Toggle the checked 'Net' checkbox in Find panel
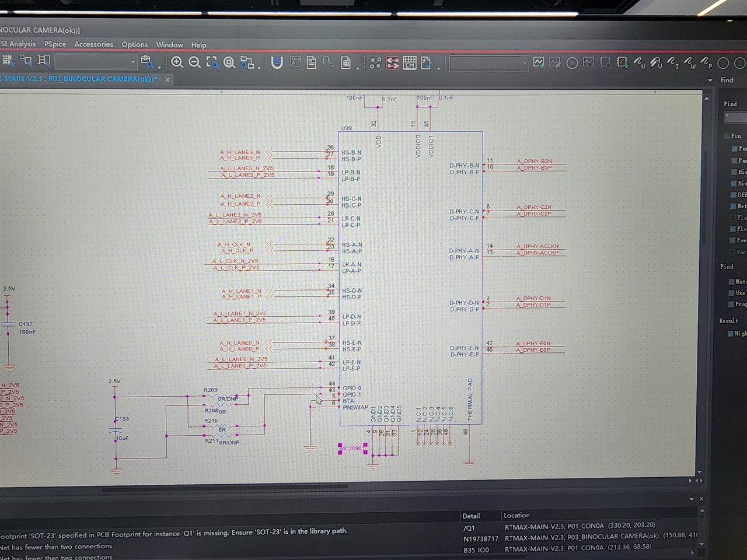This screenshot has width=747, height=560. (x=734, y=206)
